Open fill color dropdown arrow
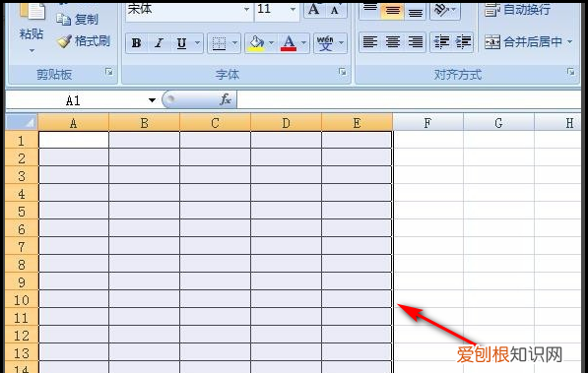The image size is (588, 373). (x=272, y=43)
